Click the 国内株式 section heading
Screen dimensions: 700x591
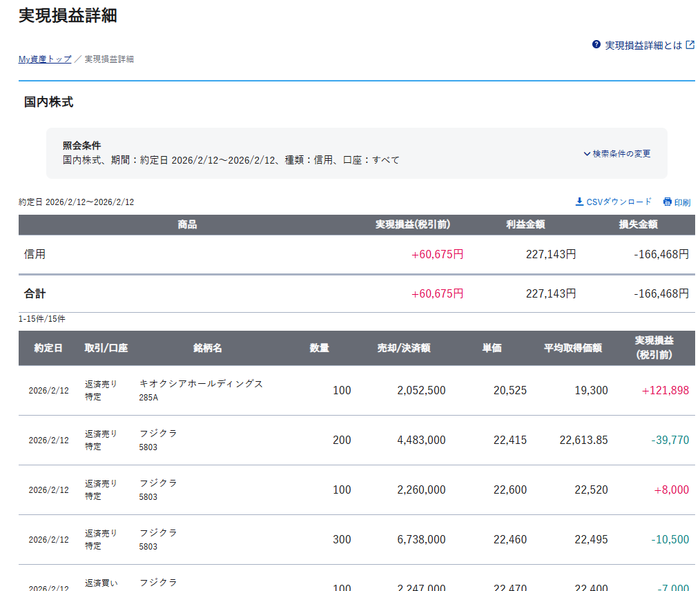click(x=48, y=102)
